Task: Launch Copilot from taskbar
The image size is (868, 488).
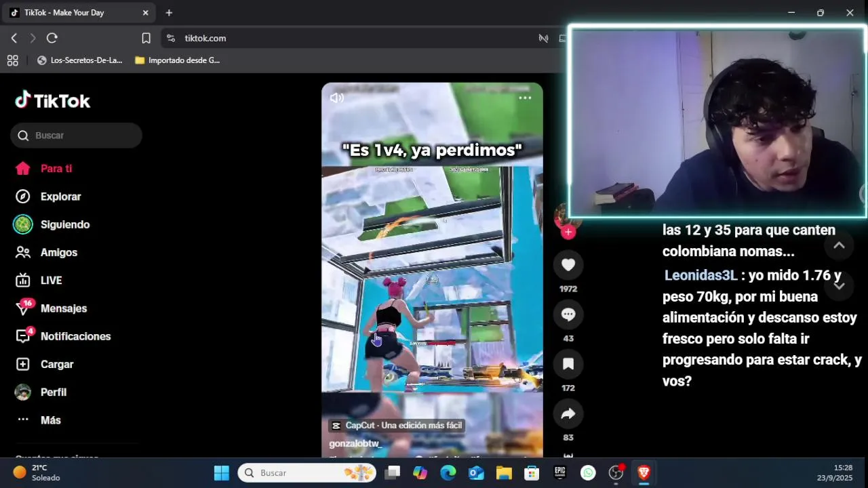Action: [420, 472]
